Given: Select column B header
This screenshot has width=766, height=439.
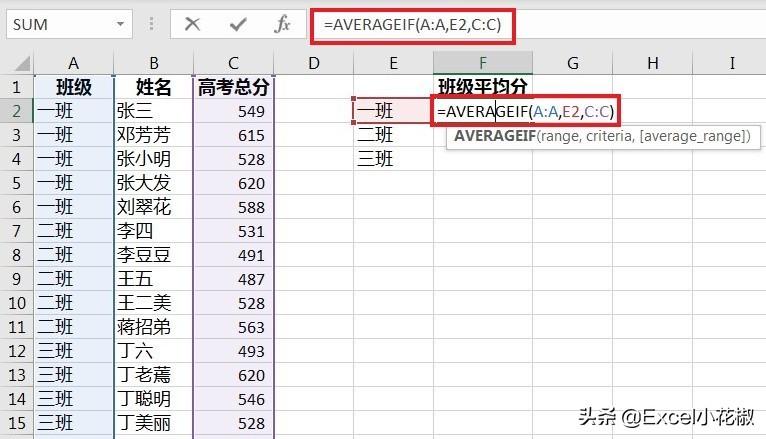Looking at the screenshot, I should (153, 63).
